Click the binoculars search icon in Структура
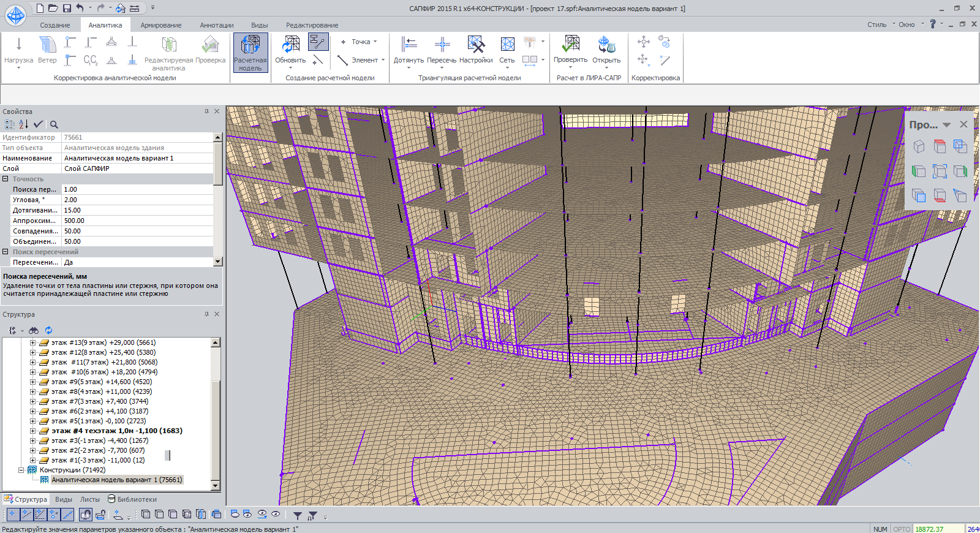 click(34, 330)
